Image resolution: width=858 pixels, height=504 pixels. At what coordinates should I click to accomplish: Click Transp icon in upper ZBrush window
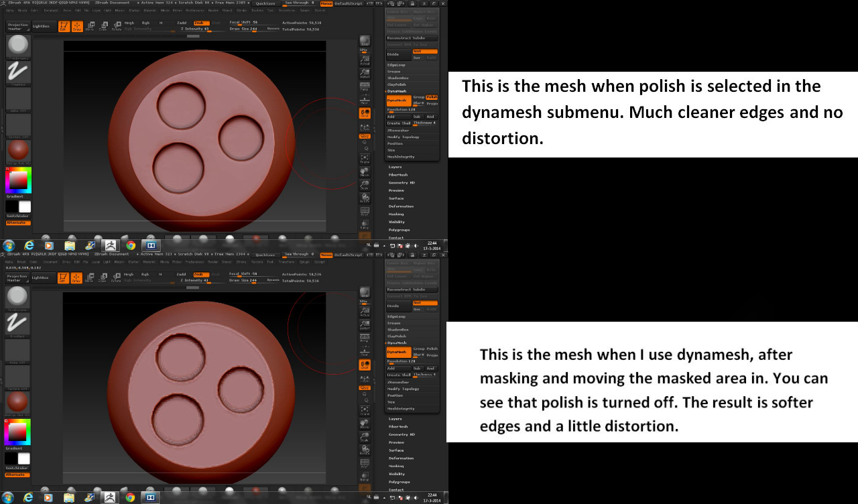point(365,225)
